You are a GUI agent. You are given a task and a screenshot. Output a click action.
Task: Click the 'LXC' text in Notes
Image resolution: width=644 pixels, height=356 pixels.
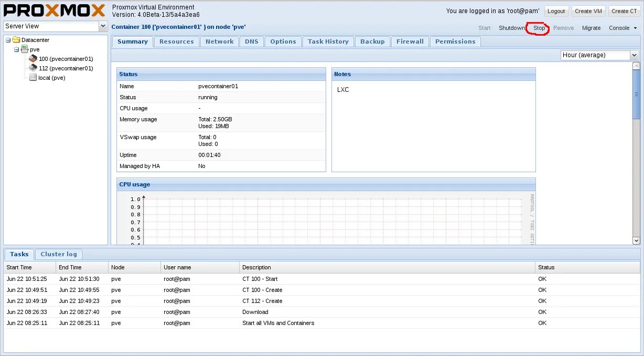pos(343,90)
